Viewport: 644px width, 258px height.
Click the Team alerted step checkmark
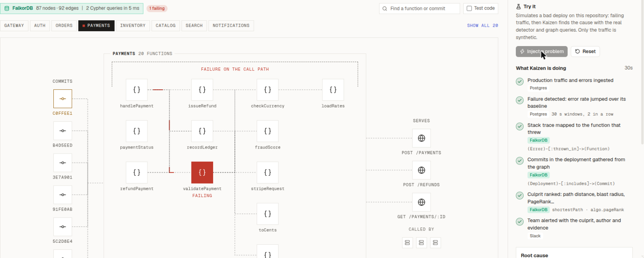pos(520,222)
